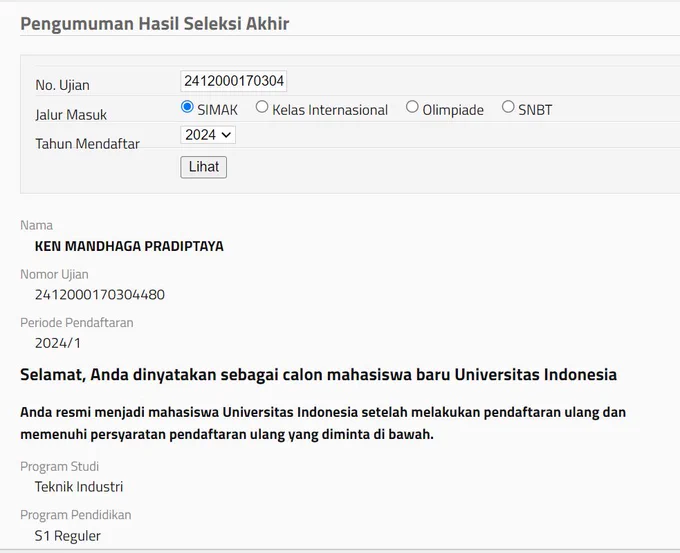Viewport: 680px width, 553px height.
Task: Click the Program Pendidikan label
Action: click(75, 515)
